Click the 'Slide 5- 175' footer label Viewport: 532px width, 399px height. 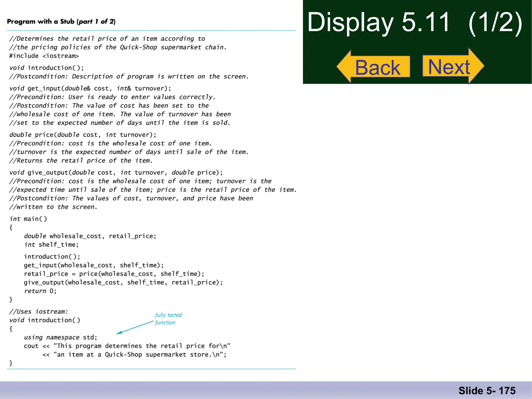coord(487,391)
